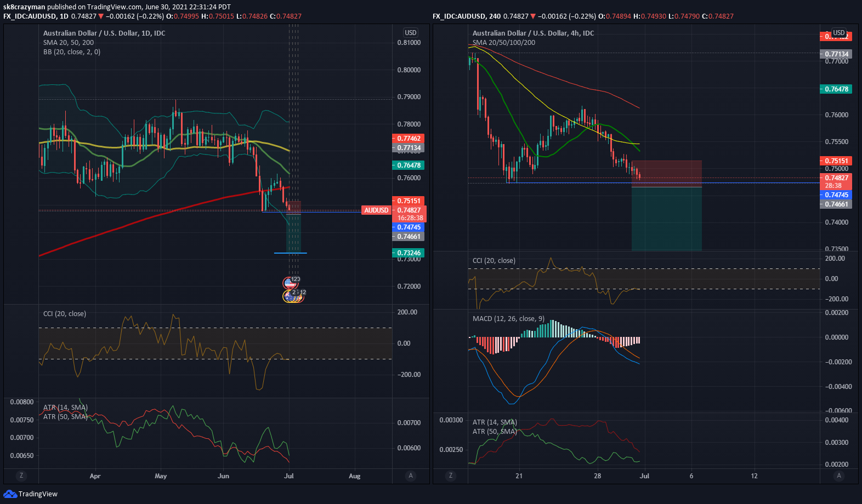
Task: Select the daily chart 'ATR (14, SMA)' legend
Action: point(65,407)
